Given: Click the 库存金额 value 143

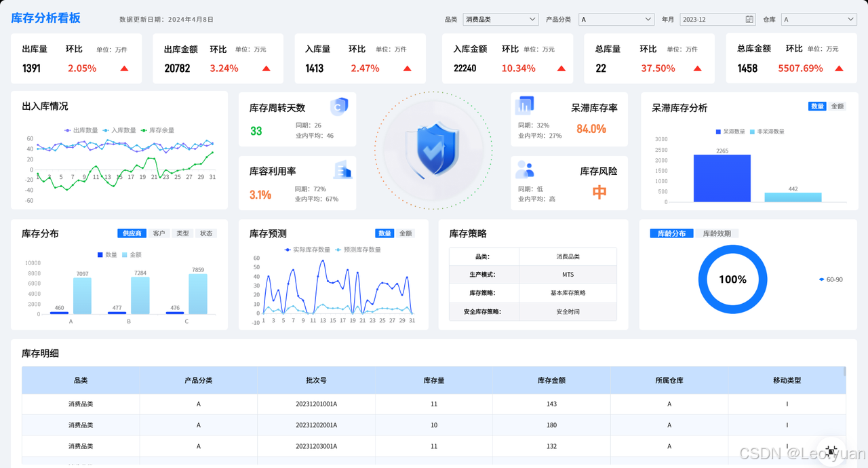Looking at the screenshot, I should point(551,404).
